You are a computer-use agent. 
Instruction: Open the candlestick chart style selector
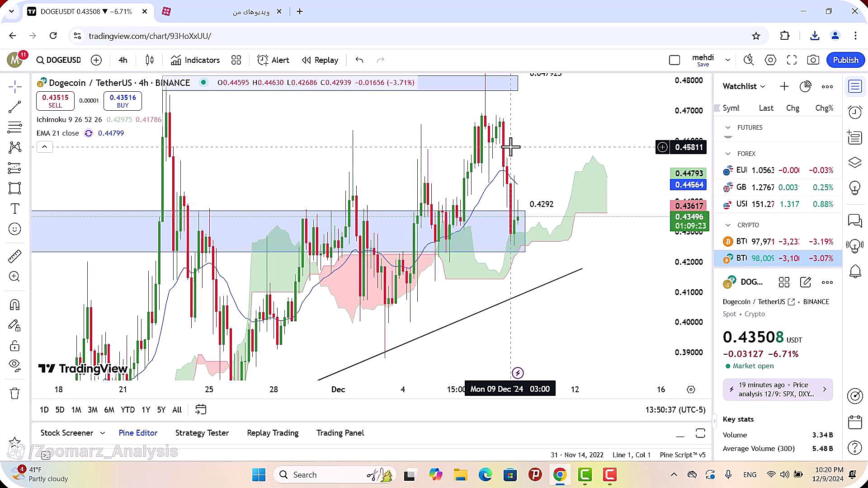click(x=150, y=60)
